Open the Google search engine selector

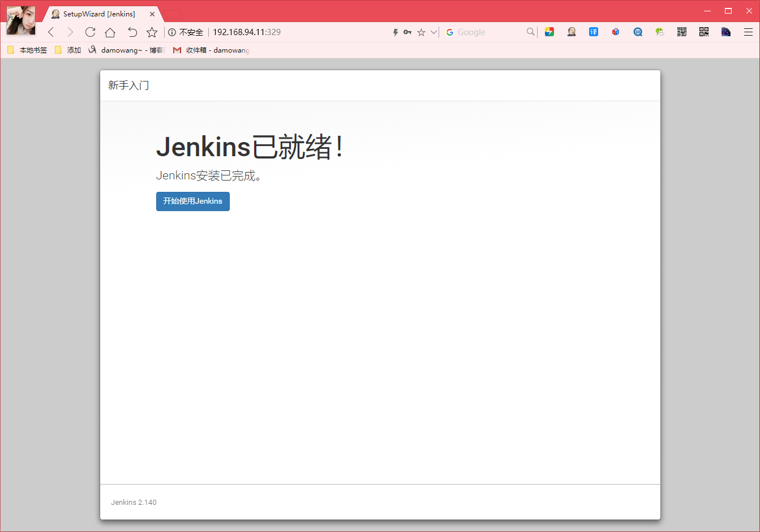click(450, 32)
